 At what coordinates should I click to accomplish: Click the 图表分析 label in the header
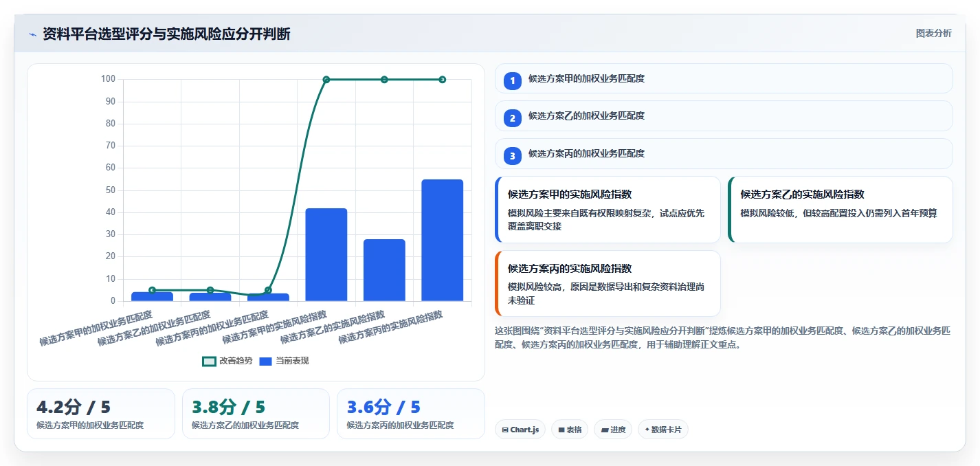click(933, 33)
